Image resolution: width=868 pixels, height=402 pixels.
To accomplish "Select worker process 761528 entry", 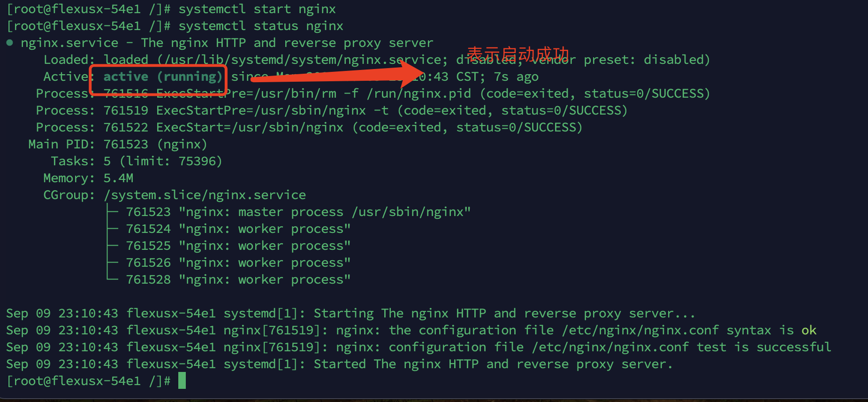I will [238, 279].
